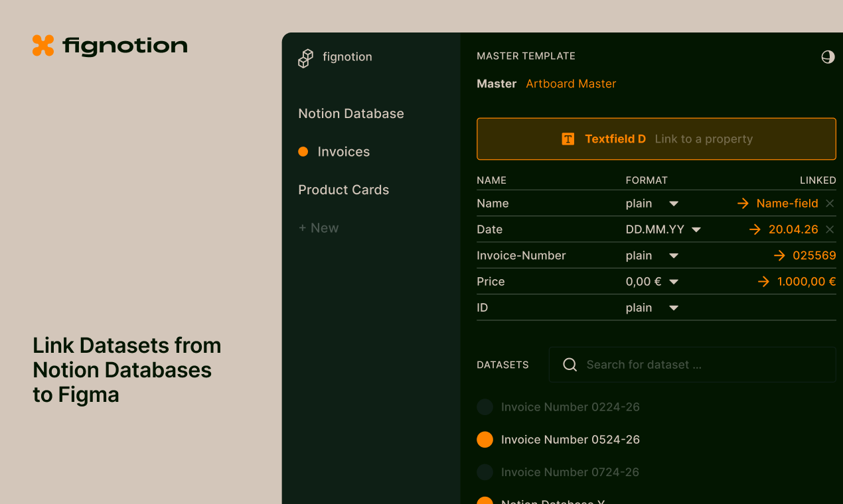
Task: Click the arrow icon beside Name-field
Action: click(x=743, y=204)
